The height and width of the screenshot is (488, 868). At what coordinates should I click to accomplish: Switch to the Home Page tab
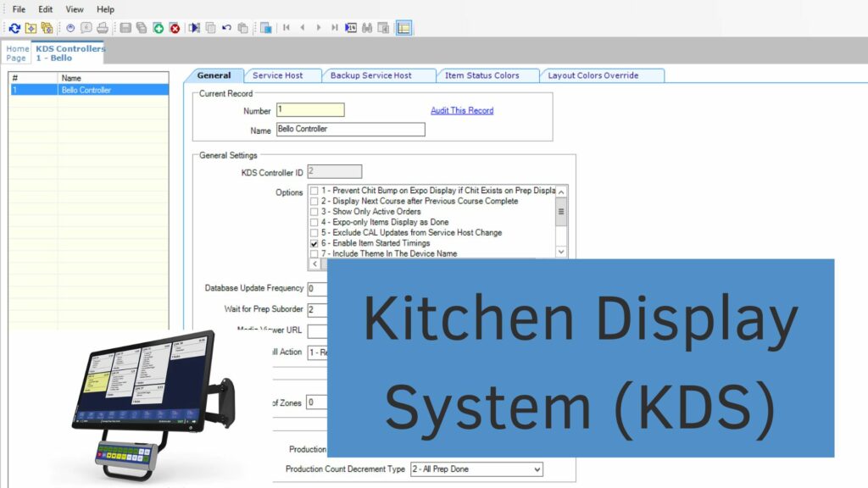coord(17,53)
